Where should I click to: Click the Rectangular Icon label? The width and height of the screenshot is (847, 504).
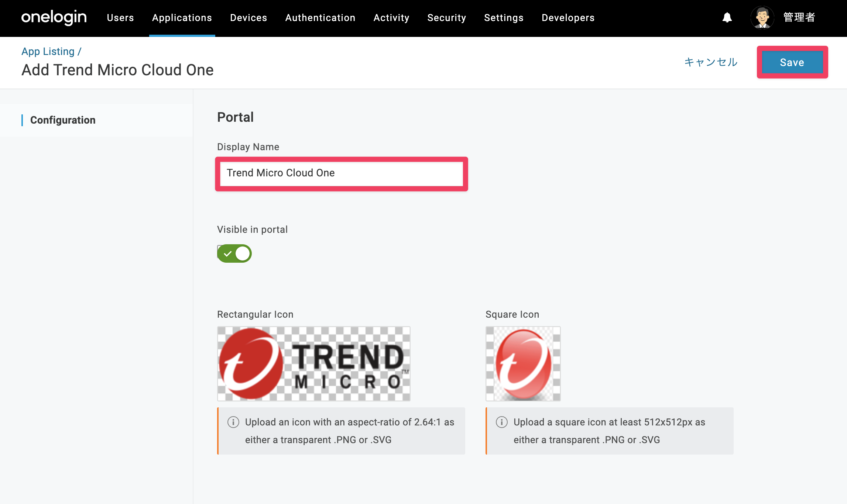click(255, 314)
